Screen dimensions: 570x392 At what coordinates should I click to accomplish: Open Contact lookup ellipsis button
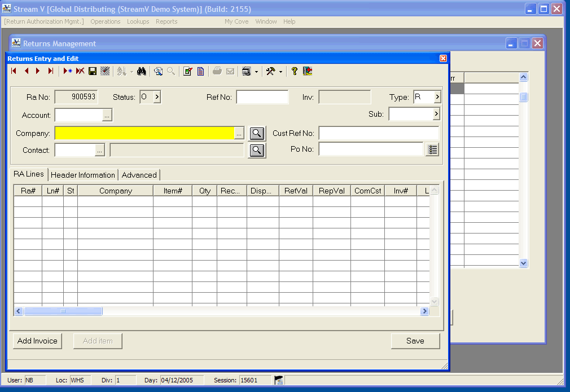(99, 150)
